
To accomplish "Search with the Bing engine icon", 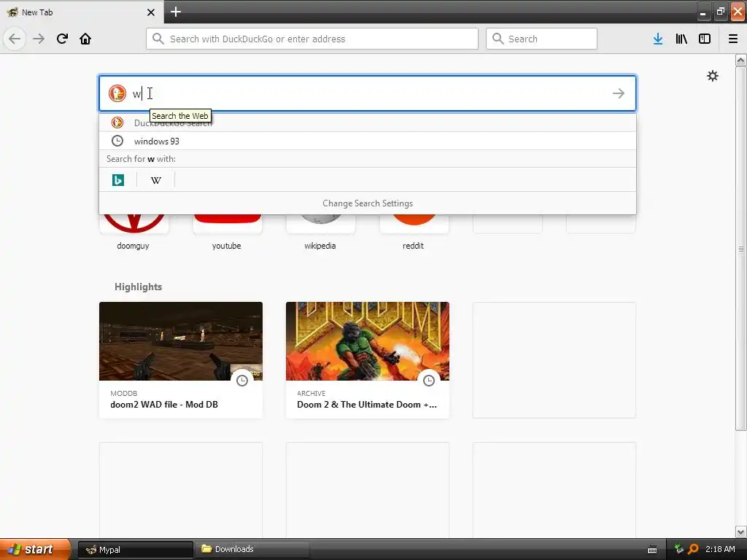I will [x=118, y=180].
